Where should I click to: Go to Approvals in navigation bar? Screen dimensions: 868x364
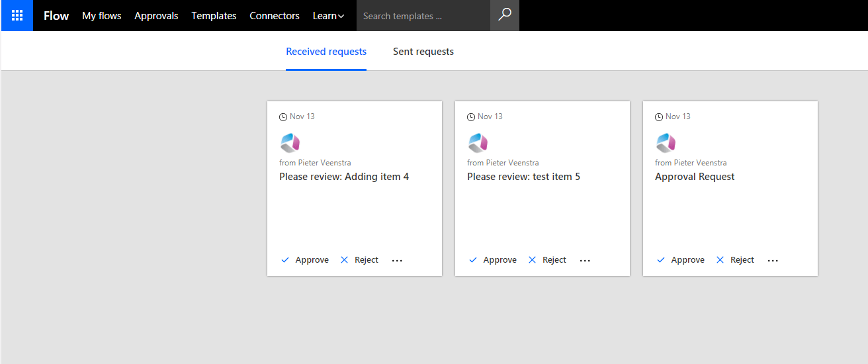(156, 16)
